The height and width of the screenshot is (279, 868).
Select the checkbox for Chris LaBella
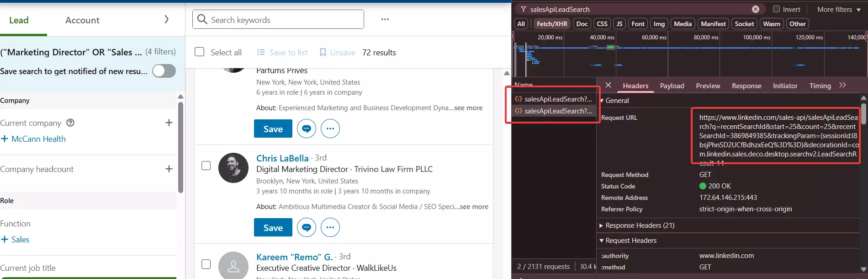206,165
